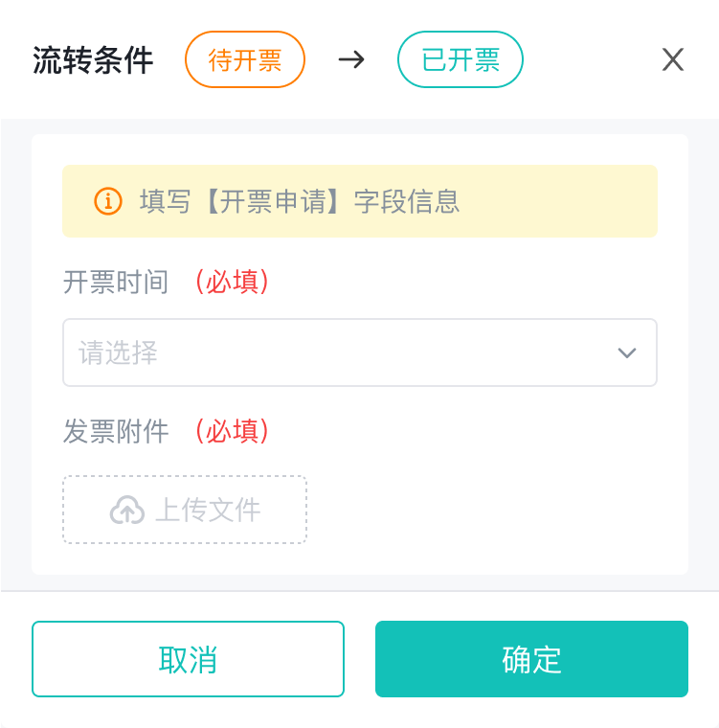The width and height of the screenshot is (719, 728).
Task: Expand the 开票时间 dropdown chevron
Action: (627, 353)
